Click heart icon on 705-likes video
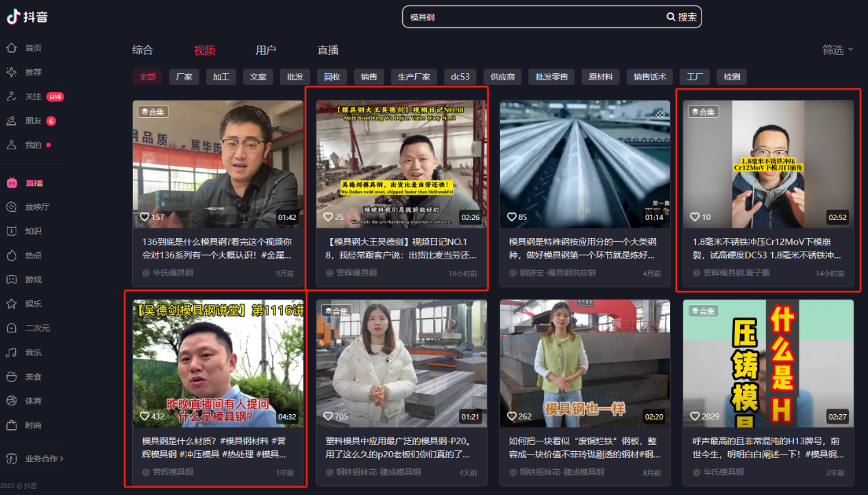This screenshot has height=495, width=868. [327, 416]
